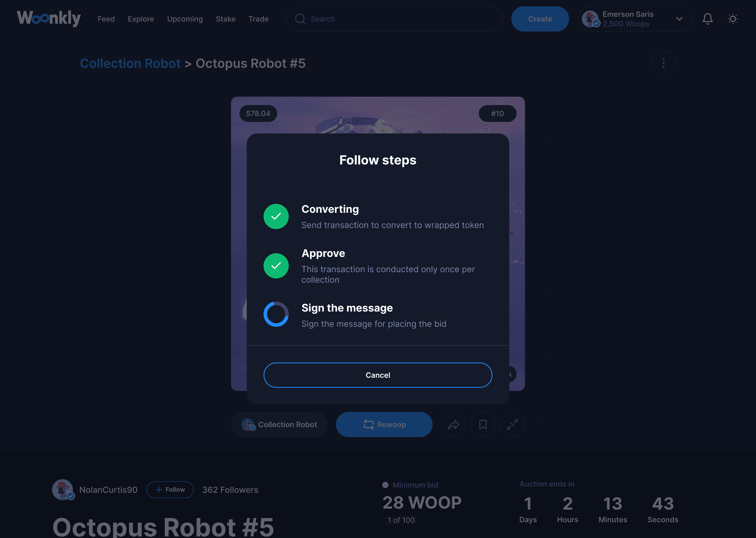Screen dimensions: 756x538
Task: Follow NolanCurtis90
Action: (x=170, y=489)
